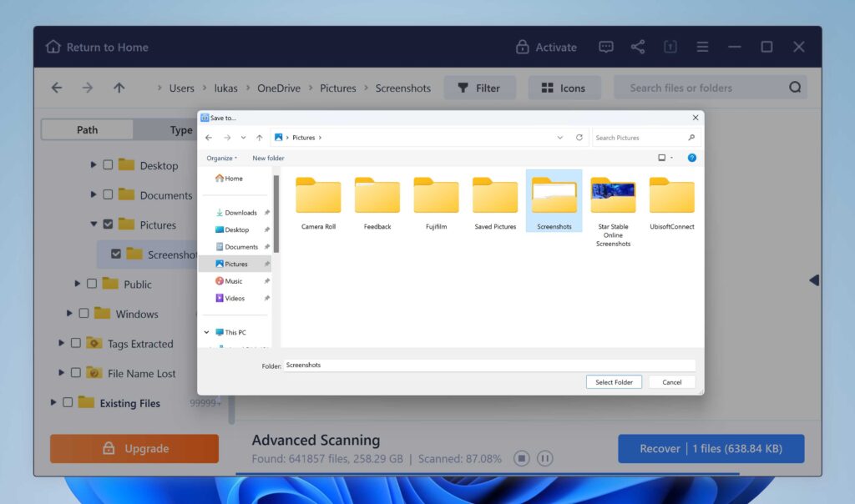Check the Desktop folder checkbox

click(109, 165)
